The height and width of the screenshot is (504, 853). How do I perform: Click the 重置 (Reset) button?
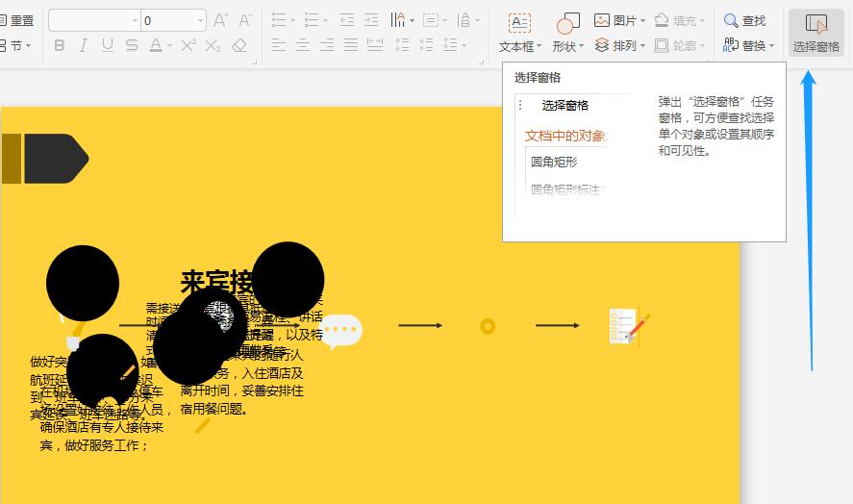[x=17, y=21]
